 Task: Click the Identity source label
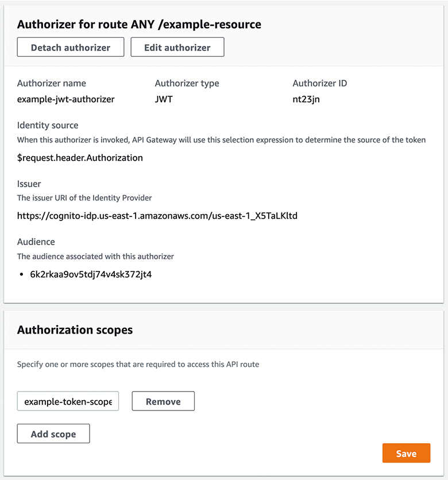(x=48, y=125)
